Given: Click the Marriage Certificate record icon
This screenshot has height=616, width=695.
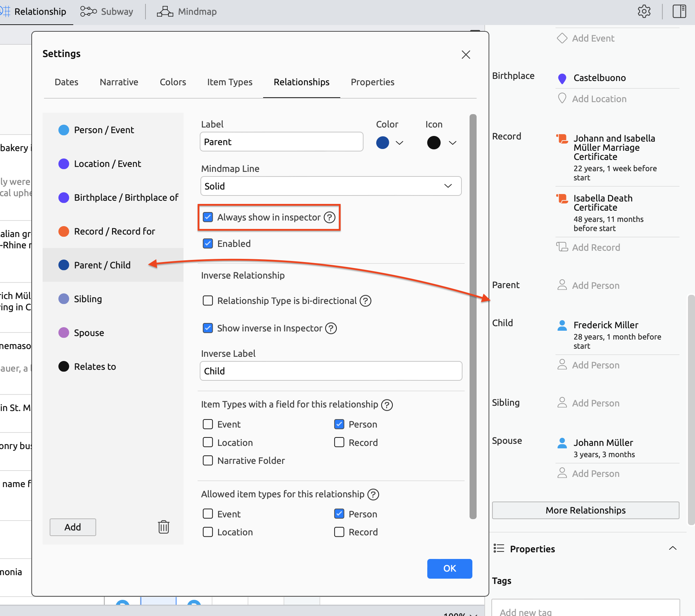Looking at the screenshot, I should [x=562, y=139].
